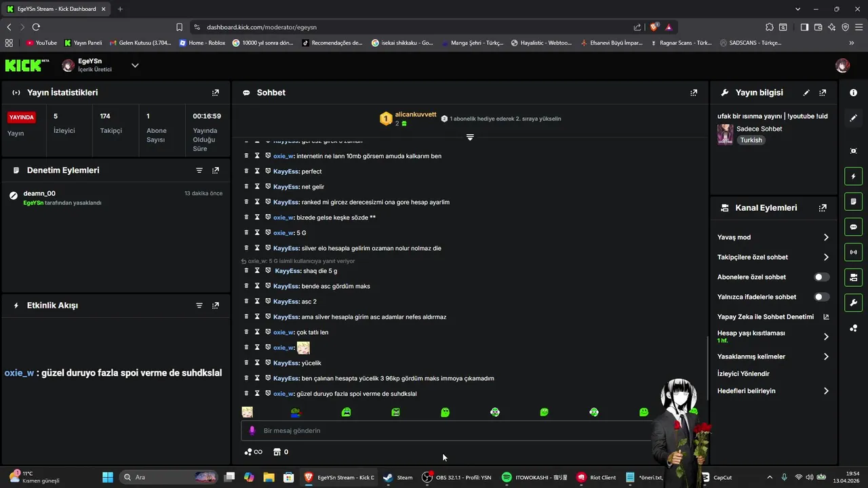Delete the 'net gelir' message with its trash icon

click(247, 186)
